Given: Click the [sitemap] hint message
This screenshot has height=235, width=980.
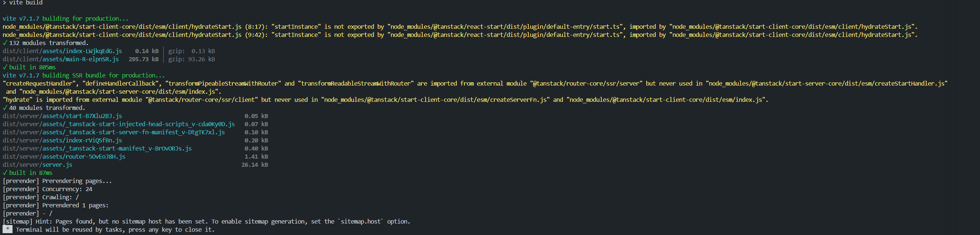Looking at the screenshot, I should [206, 221].
